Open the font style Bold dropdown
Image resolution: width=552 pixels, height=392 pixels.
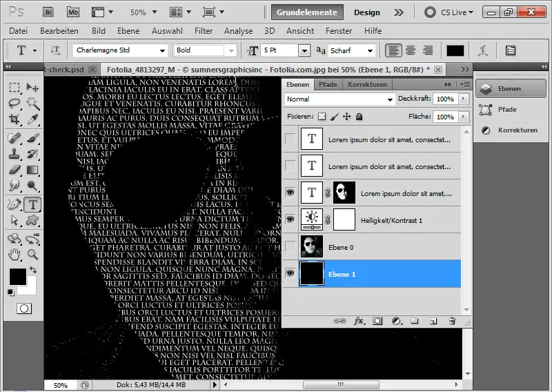[x=231, y=50]
